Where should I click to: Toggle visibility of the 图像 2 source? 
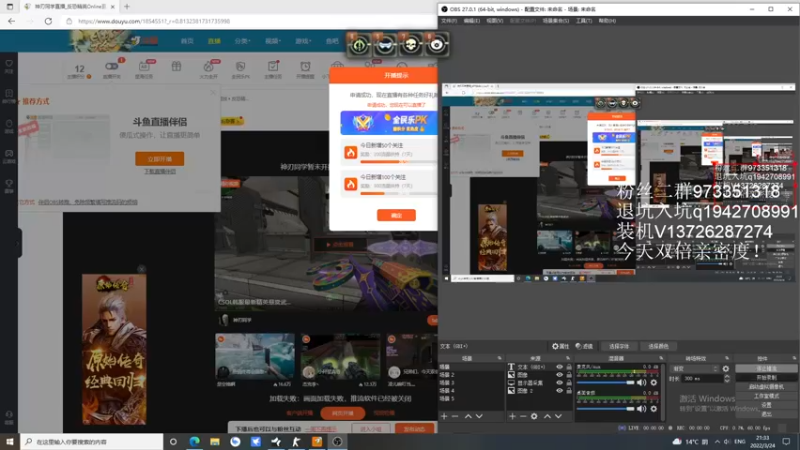[560, 390]
